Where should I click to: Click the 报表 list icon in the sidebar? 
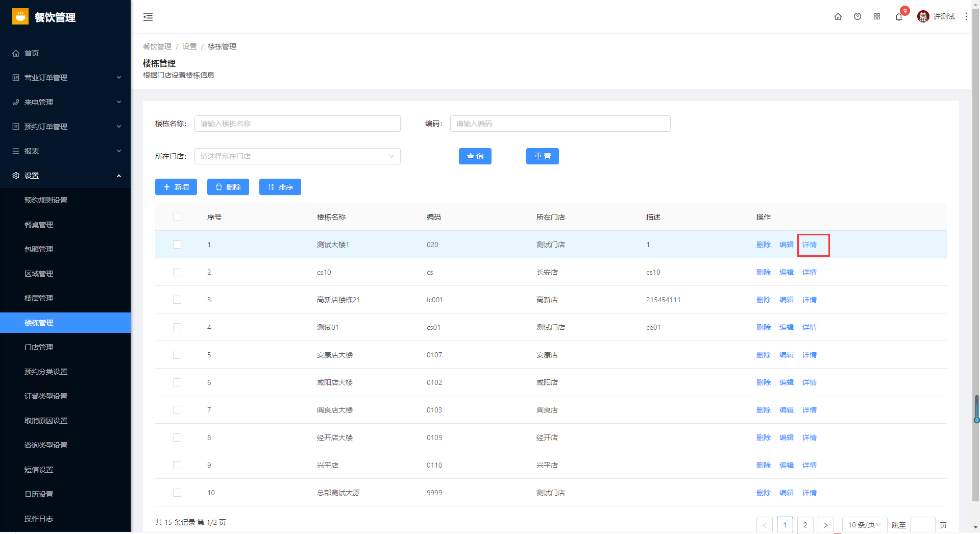(16, 151)
